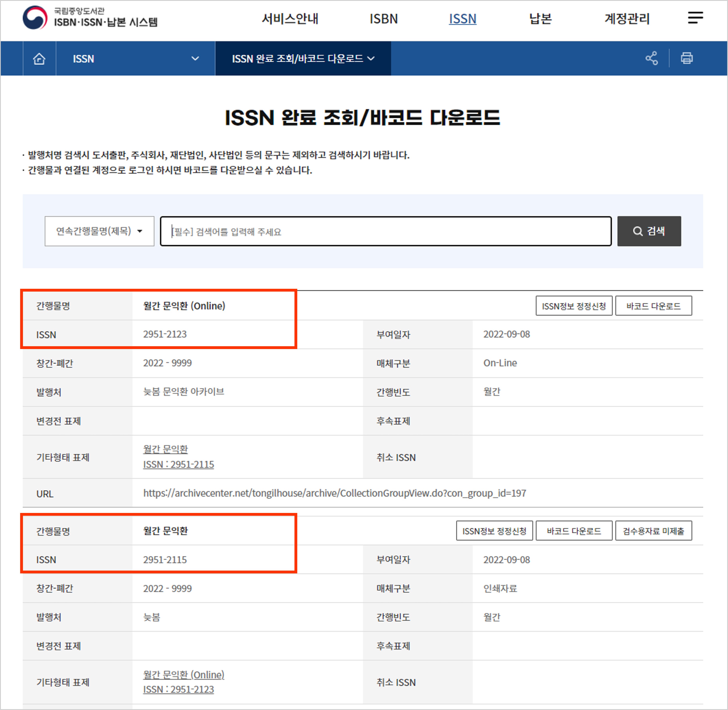This screenshot has width=728, height=710.
Task: Click the home icon in the breadcrumb bar
Action: (39, 59)
